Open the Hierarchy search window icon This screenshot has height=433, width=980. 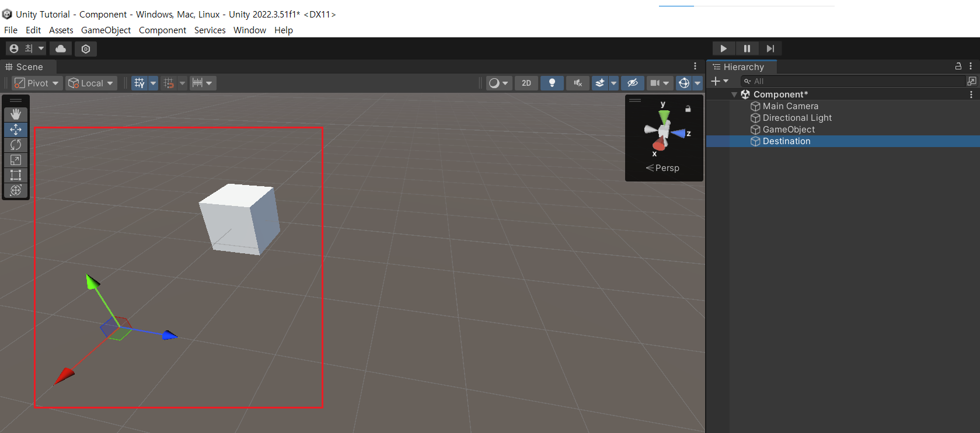click(972, 81)
